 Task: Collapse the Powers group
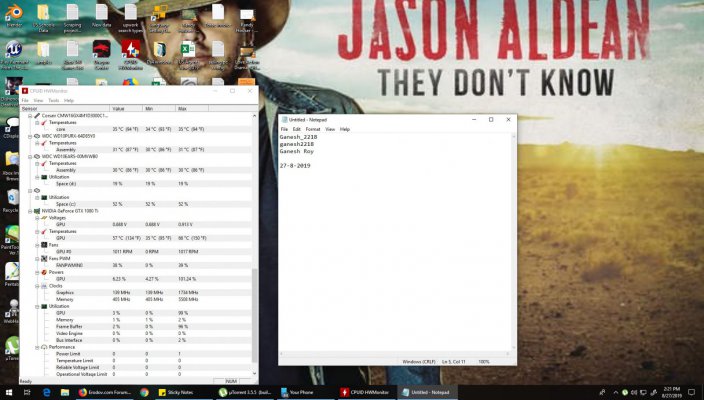pos(37,272)
